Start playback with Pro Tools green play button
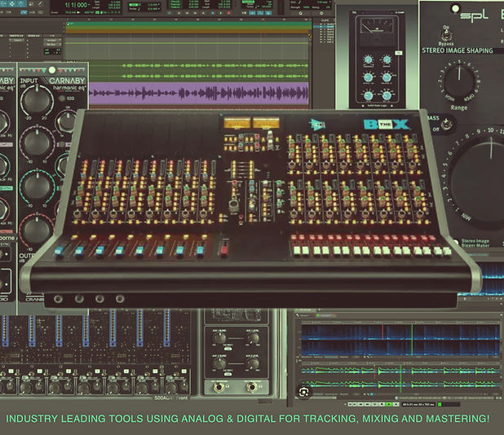This screenshot has height=435, width=504. [x=221, y=13]
